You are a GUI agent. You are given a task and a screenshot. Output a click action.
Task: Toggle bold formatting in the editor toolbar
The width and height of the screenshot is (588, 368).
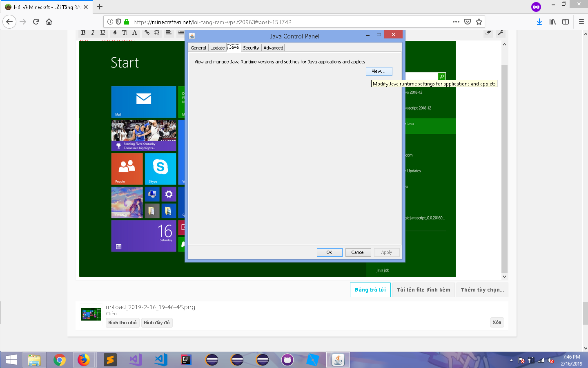[83, 33]
